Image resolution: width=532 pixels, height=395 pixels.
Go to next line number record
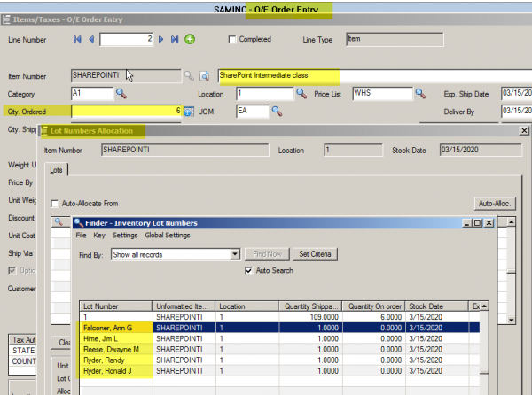point(160,39)
